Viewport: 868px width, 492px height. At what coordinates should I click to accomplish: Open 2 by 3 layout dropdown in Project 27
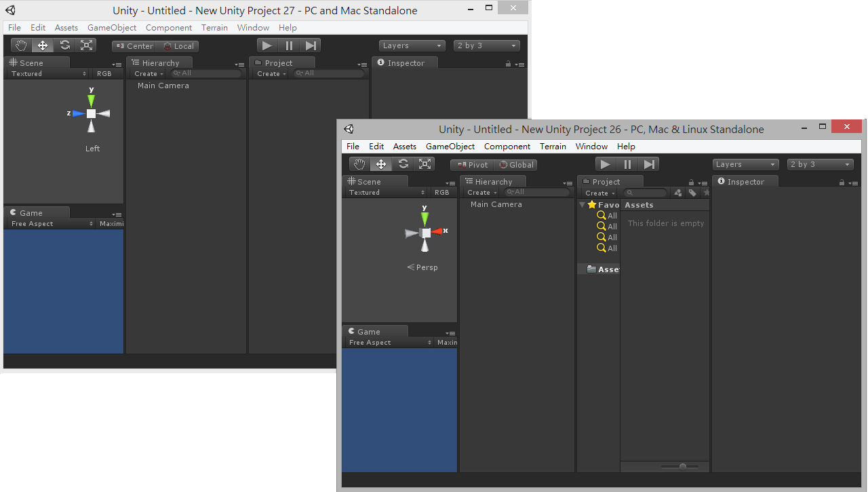pyautogui.click(x=487, y=45)
